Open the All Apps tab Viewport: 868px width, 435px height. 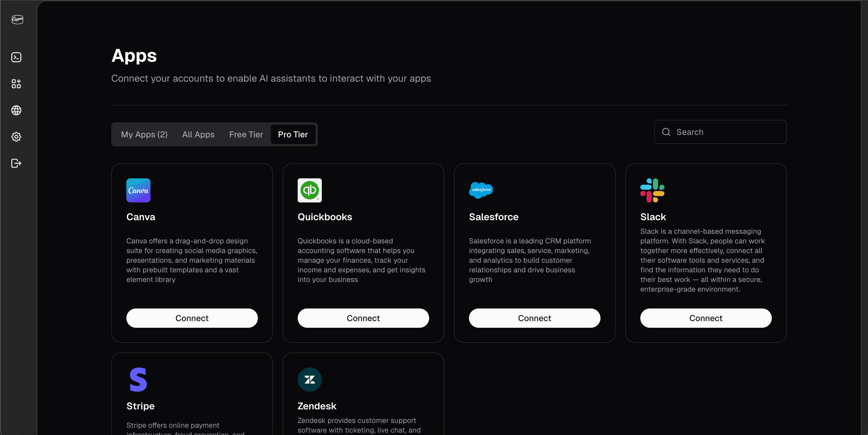(x=198, y=134)
